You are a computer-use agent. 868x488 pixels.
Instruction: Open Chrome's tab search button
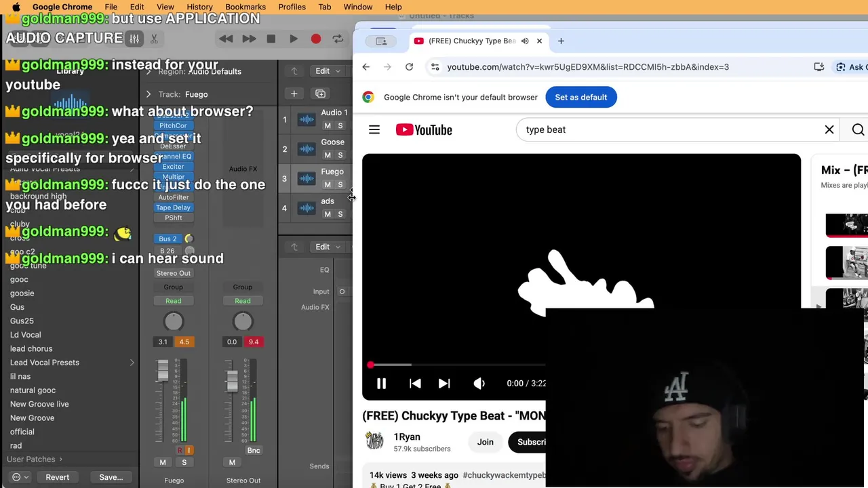pyautogui.click(x=381, y=41)
